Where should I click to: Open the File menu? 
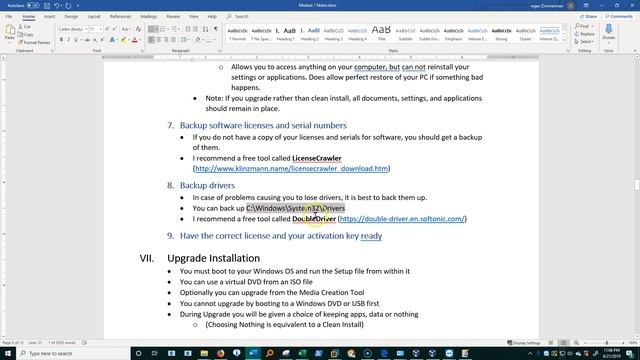pyautogui.click(x=9, y=16)
